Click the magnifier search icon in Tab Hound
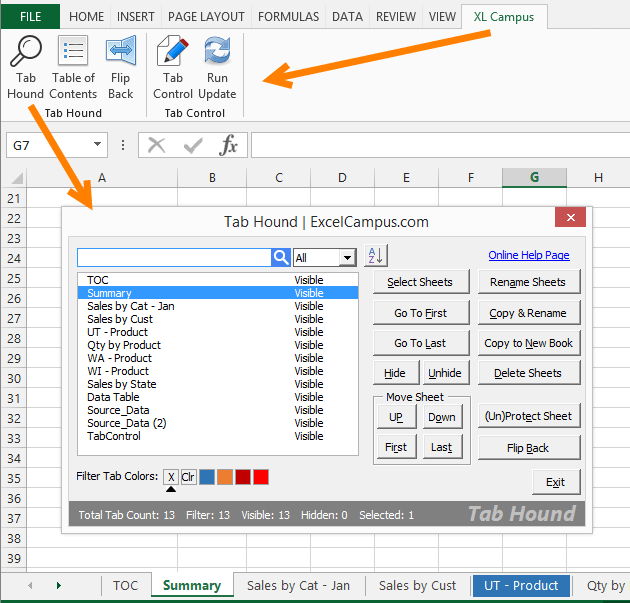 click(281, 258)
